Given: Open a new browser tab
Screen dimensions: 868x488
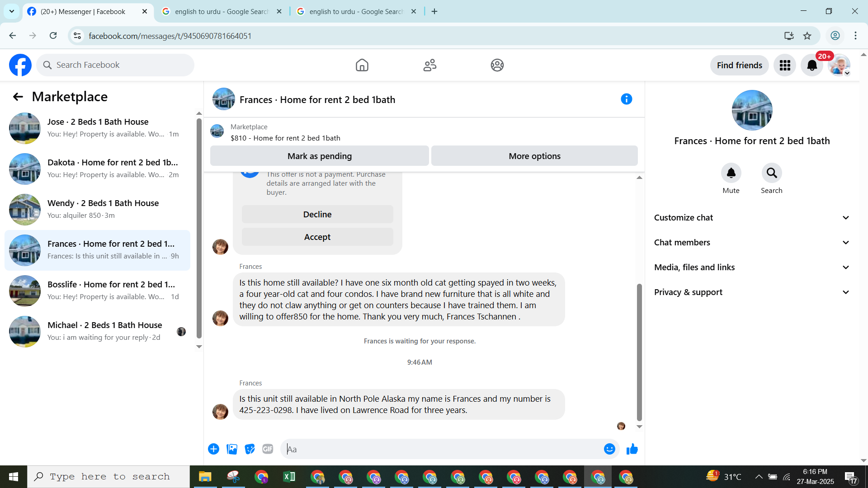Looking at the screenshot, I should pos(434,12).
